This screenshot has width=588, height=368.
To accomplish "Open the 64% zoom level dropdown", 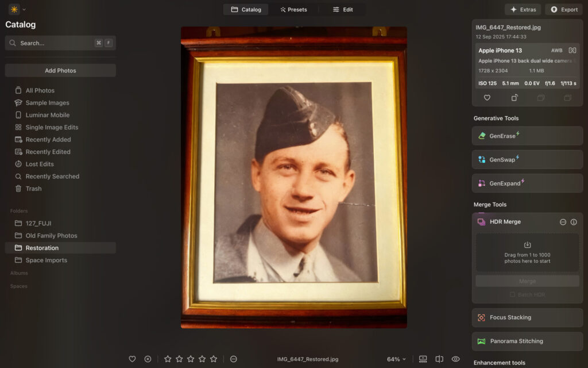I will [x=396, y=358].
